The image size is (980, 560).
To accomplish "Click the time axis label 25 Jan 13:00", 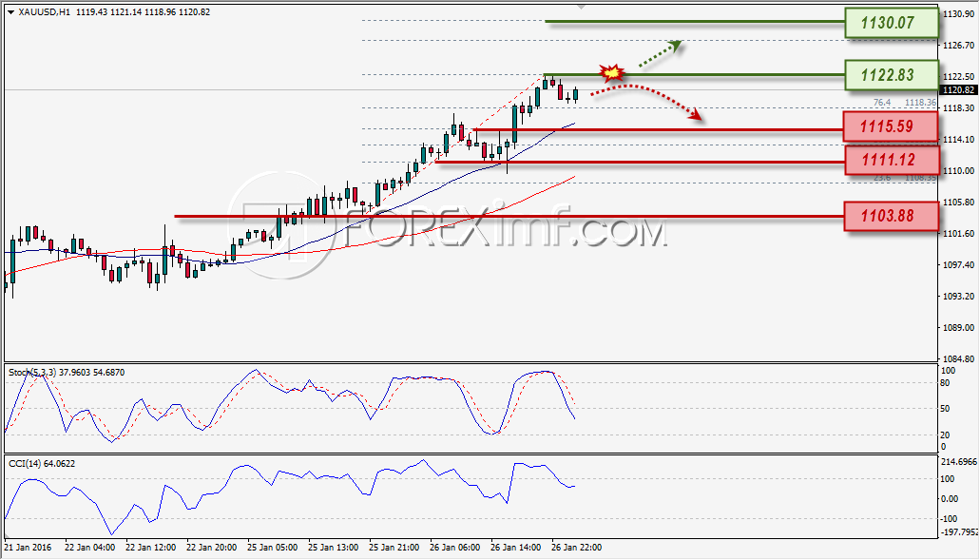I will [x=333, y=548].
